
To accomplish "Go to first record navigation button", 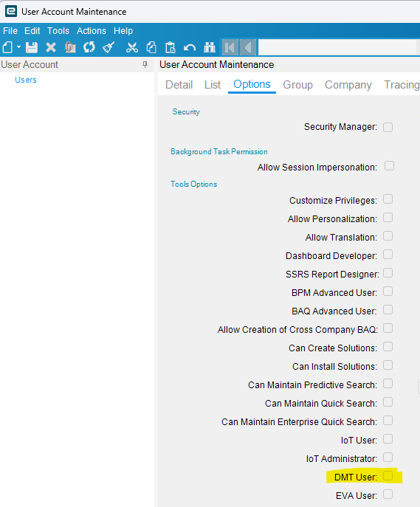I will point(230,47).
